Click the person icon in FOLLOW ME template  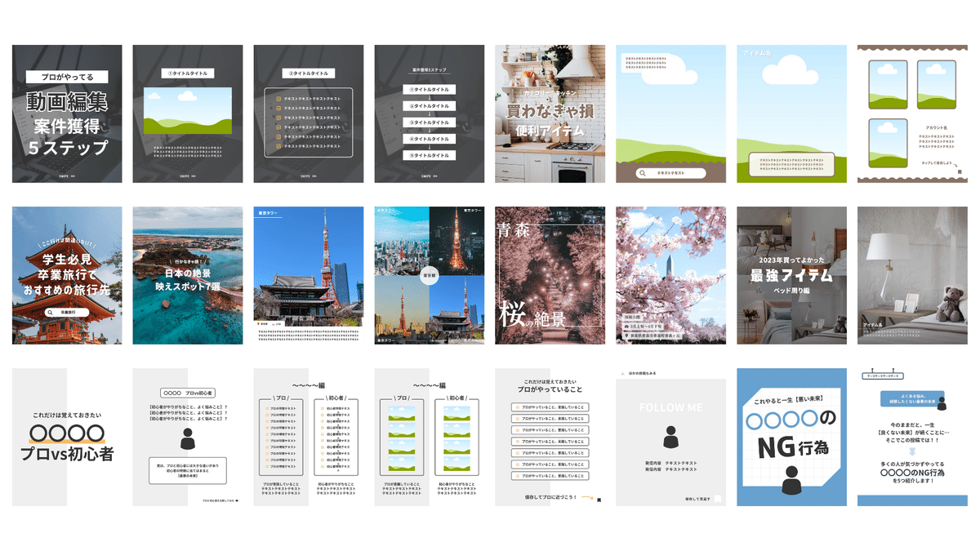[670, 438]
